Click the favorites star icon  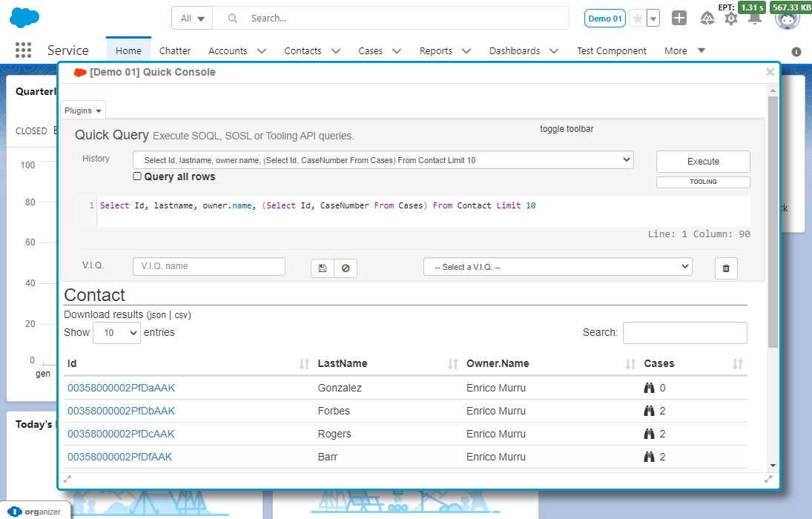point(638,19)
